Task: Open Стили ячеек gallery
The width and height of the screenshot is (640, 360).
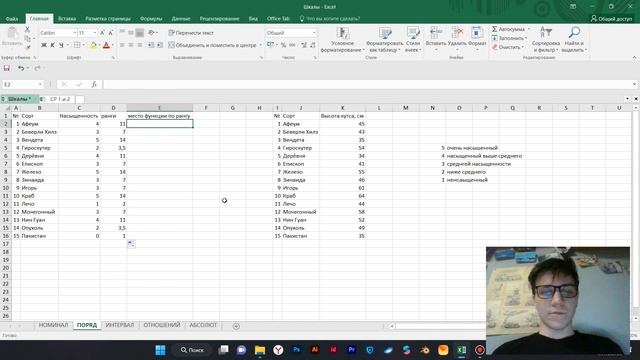Action: 413,40
